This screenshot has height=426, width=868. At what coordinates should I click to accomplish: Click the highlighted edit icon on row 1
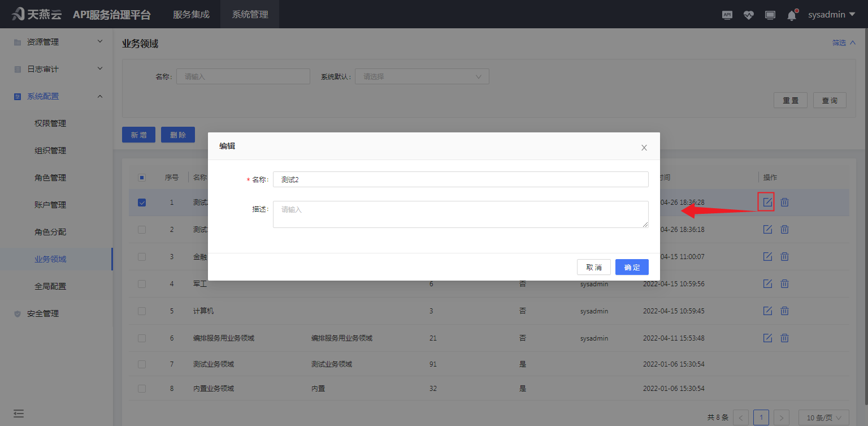[766, 201]
